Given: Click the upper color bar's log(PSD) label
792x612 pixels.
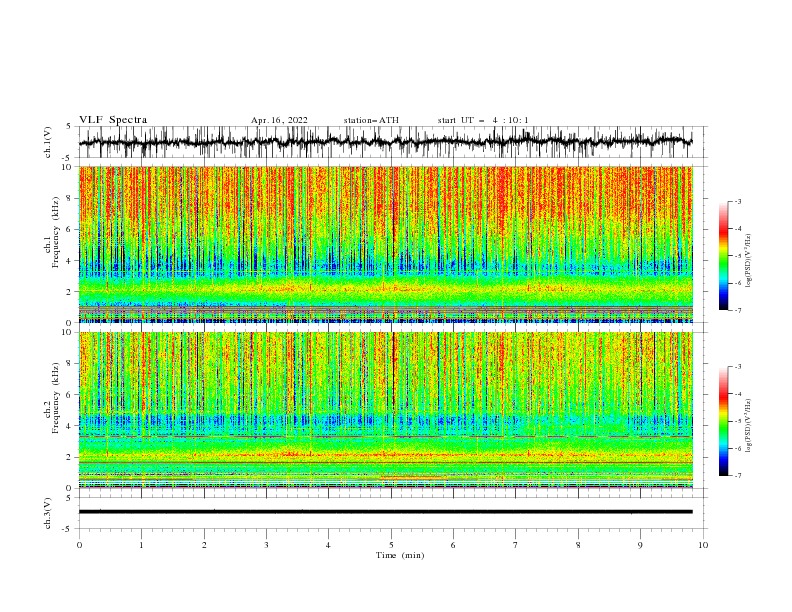Looking at the screenshot, I should [x=748, y=261].
